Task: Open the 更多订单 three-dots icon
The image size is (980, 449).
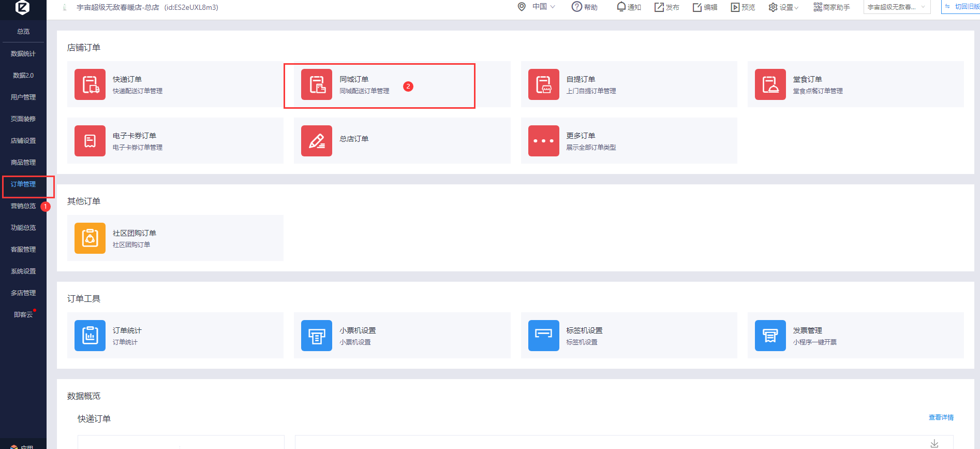Action: [544, 141]
